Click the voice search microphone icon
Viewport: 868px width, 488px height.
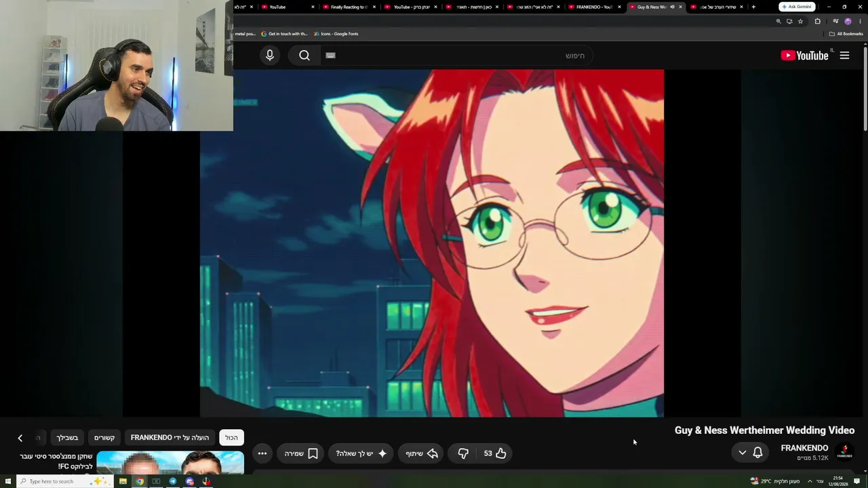coord(270,56)
